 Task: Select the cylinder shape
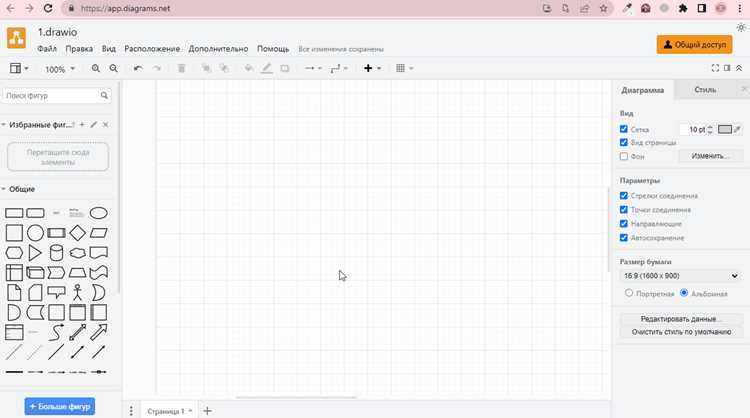pyautogui.click(x=56, y=253)
